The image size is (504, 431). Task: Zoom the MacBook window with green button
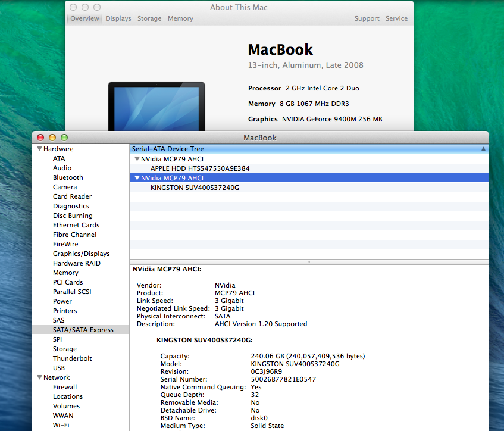tap(64, 138)
